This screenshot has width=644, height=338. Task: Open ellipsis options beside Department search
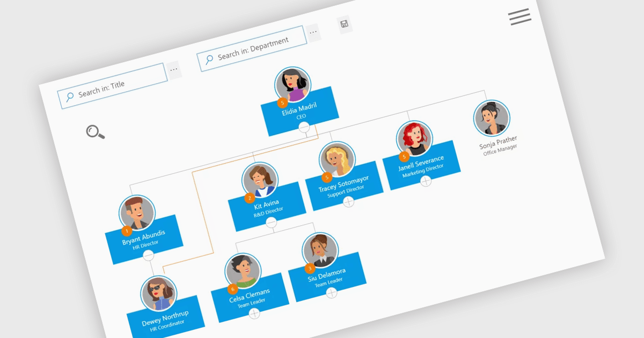[313, 32]
